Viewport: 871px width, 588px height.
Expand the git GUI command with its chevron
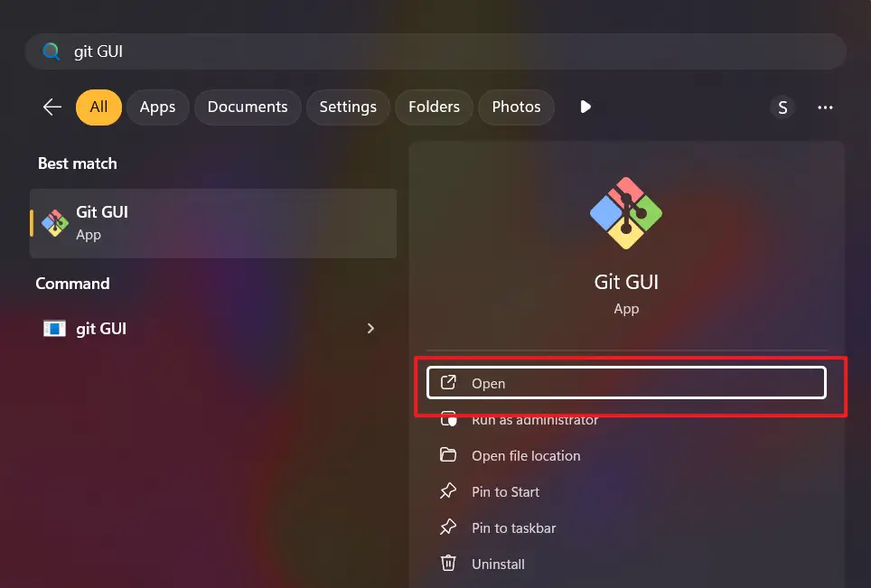point(370,328)
